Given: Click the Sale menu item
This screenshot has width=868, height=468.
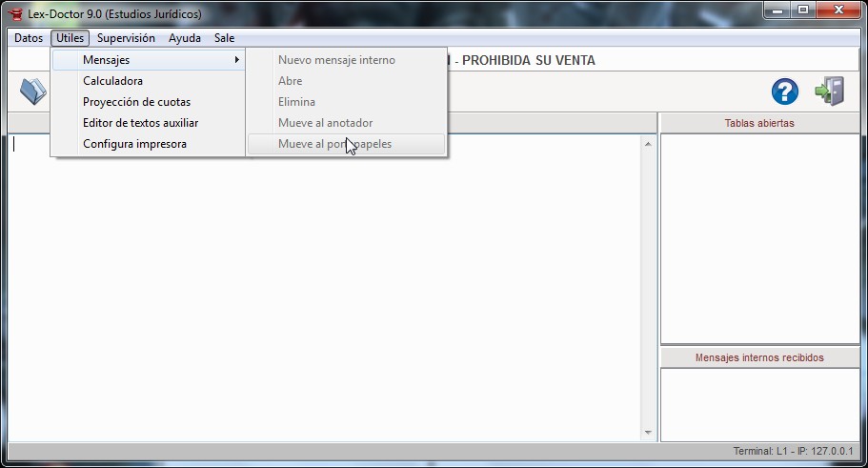Looking at the screenshot, I should click(224, 38).
